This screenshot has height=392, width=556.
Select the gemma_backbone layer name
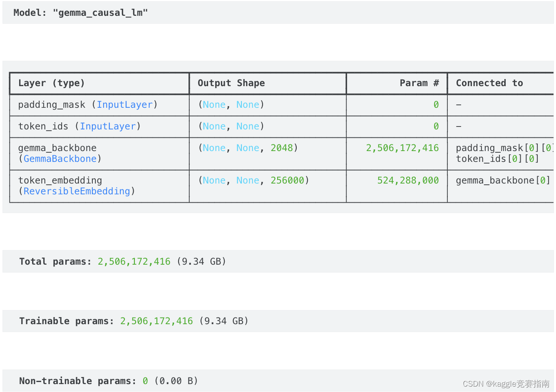pos(57,148)
